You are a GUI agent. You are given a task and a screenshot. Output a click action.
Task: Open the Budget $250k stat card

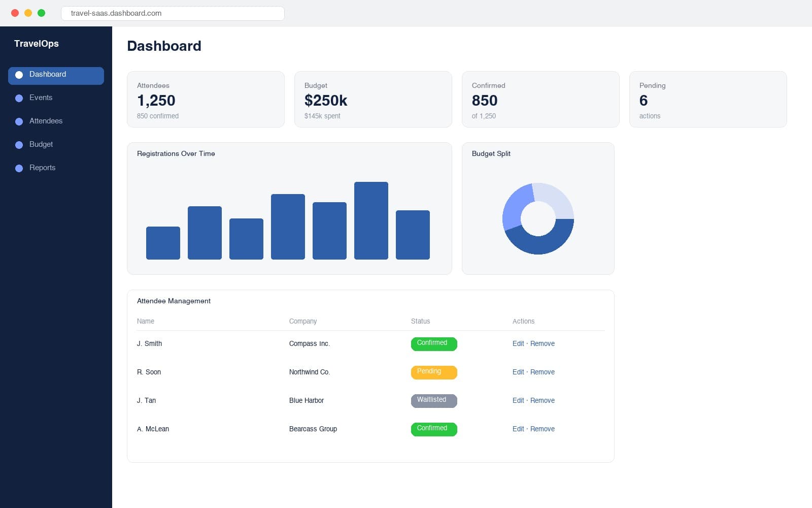click(x=373, y=99)
